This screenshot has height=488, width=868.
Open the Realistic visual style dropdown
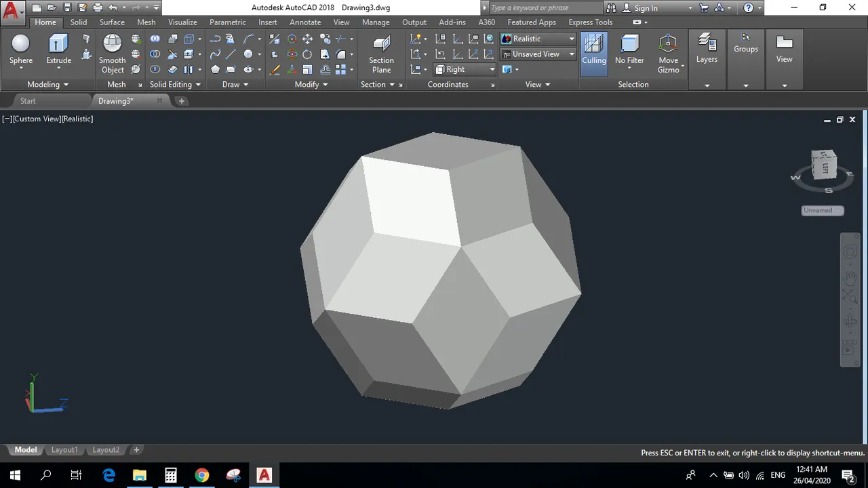[538, 39]
